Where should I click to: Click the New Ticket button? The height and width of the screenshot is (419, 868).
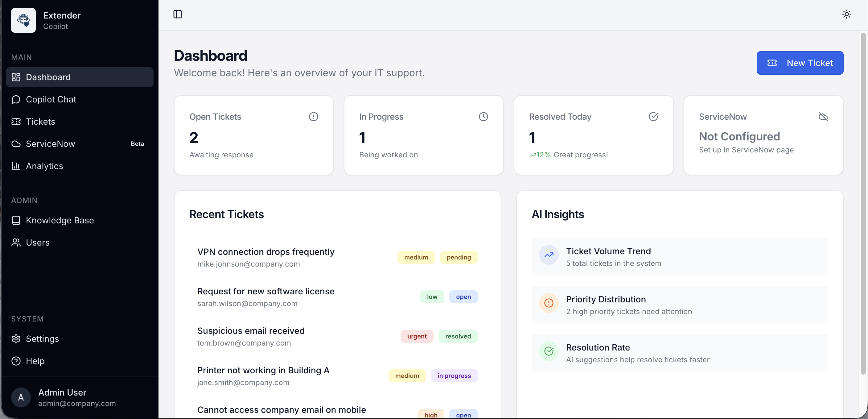tap(800, 63)
